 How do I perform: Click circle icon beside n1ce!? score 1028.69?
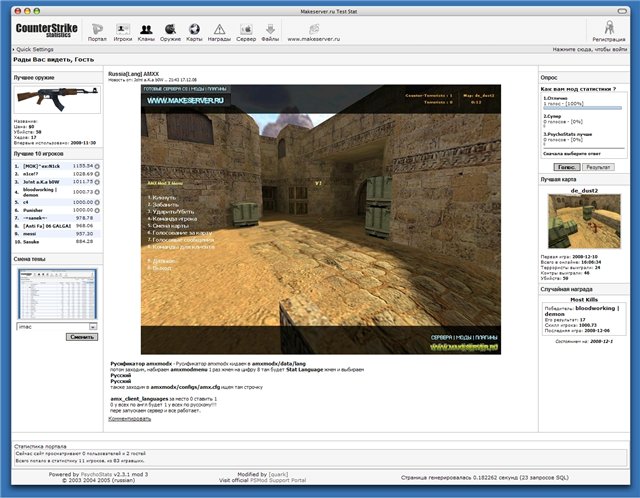97,174
